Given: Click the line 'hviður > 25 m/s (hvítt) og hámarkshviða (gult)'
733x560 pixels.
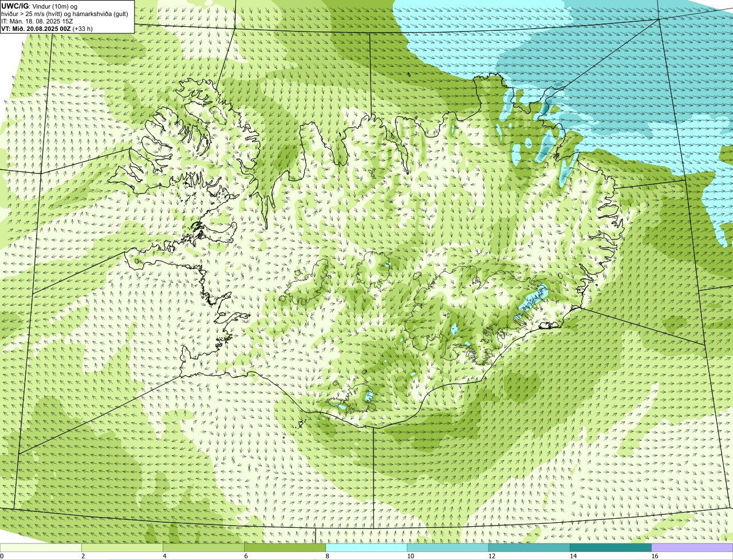Looking at the screenshot, I should [64, 14].
